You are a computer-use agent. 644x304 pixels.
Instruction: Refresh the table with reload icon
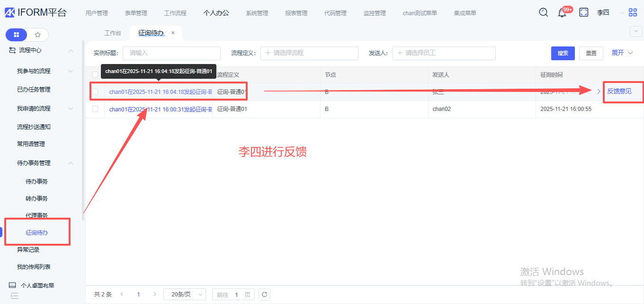tap(265, 295)
